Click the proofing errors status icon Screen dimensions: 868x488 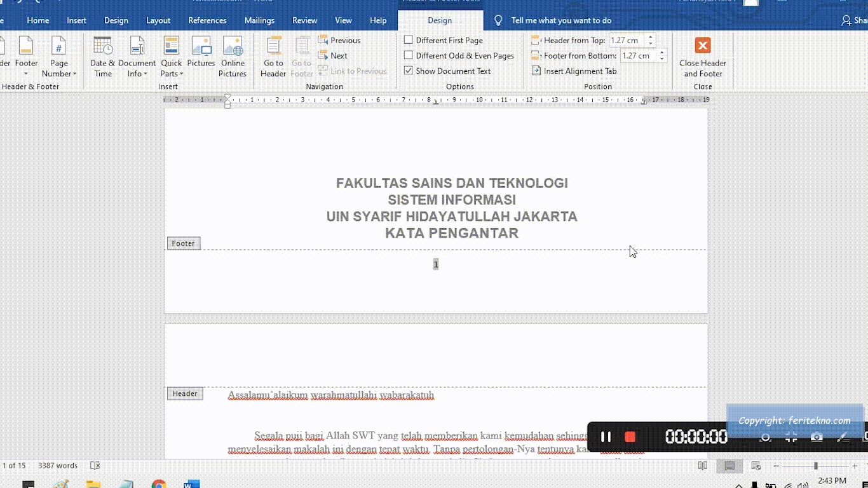click(x=95, y=466)
